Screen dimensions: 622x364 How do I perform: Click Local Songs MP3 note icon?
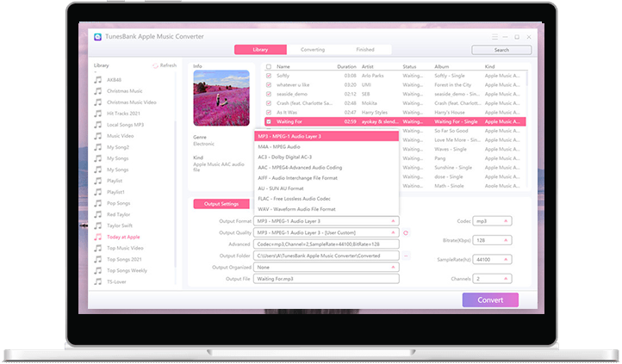point(97,125)
